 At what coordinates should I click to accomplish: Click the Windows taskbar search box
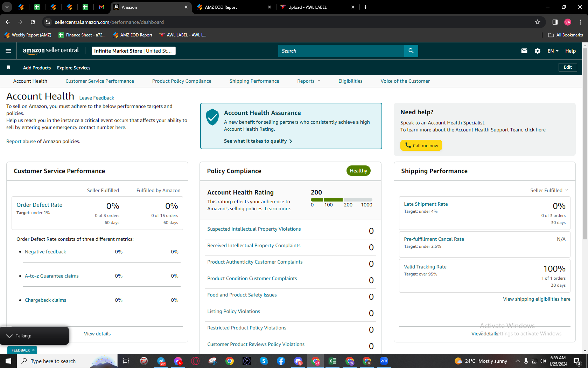tap(67, 361)
